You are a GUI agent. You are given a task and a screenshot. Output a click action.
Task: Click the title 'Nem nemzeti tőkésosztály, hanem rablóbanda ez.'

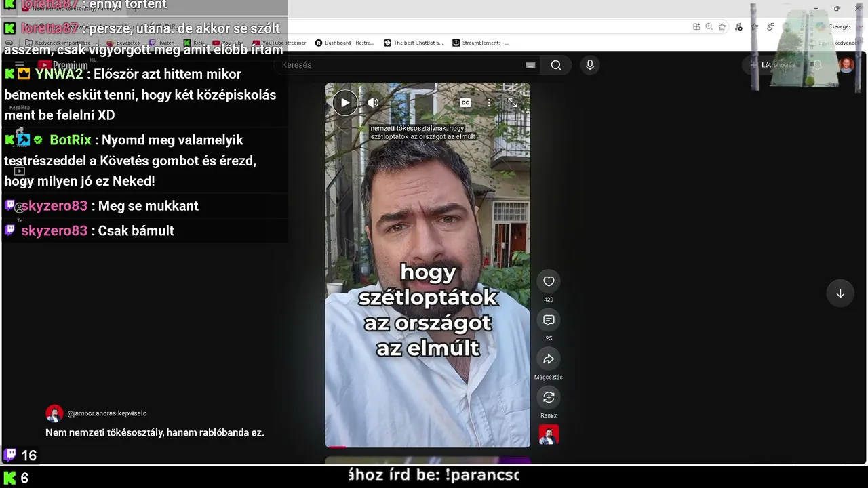coord(155,432)
